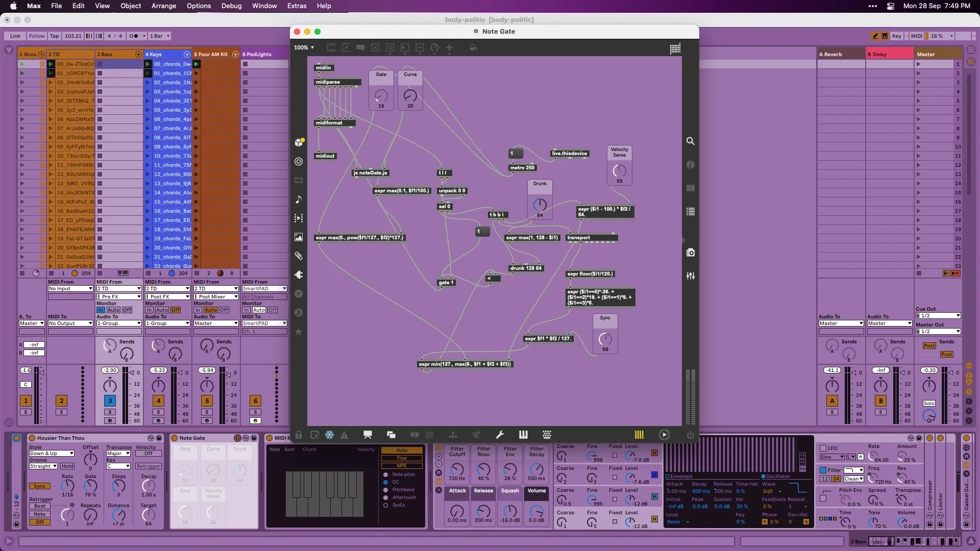980x551 pixels.
Task: Adjust the Velocity Sense dial in patcher
Action: (x=619, y=170)
